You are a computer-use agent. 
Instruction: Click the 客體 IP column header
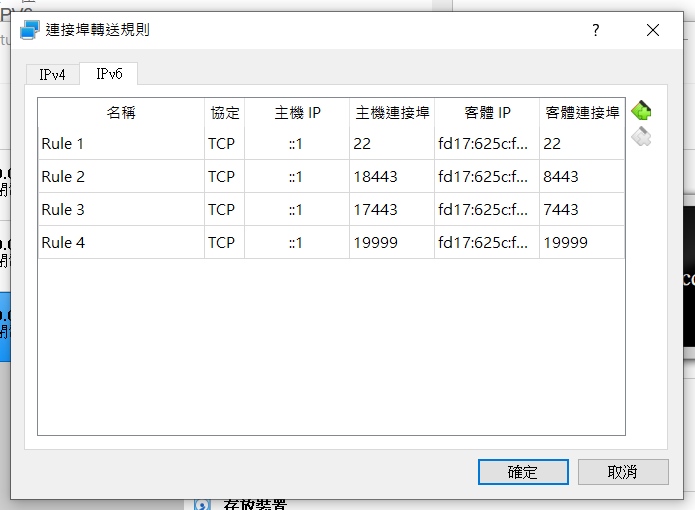tap(487, 113)
